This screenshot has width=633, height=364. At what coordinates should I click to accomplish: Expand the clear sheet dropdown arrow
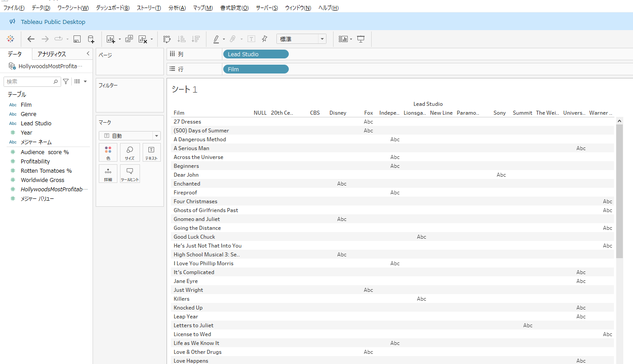click(x=151, y=39)
